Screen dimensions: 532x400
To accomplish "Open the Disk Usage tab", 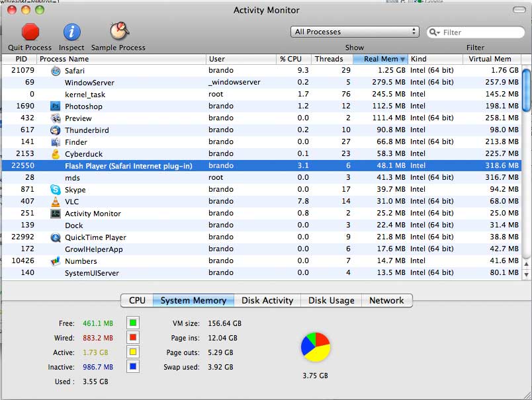I will 331,301.
